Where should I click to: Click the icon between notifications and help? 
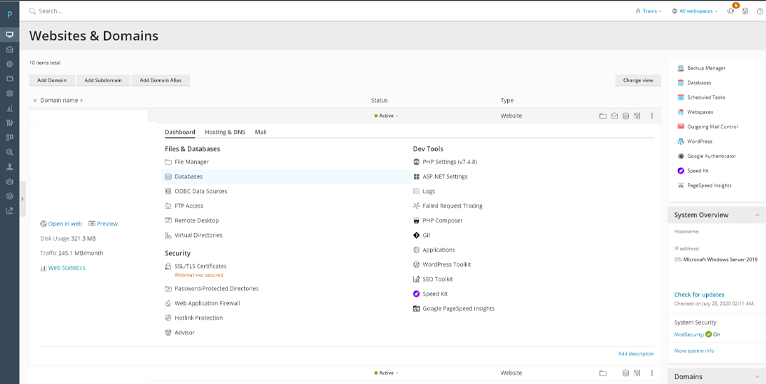(745, 11)
